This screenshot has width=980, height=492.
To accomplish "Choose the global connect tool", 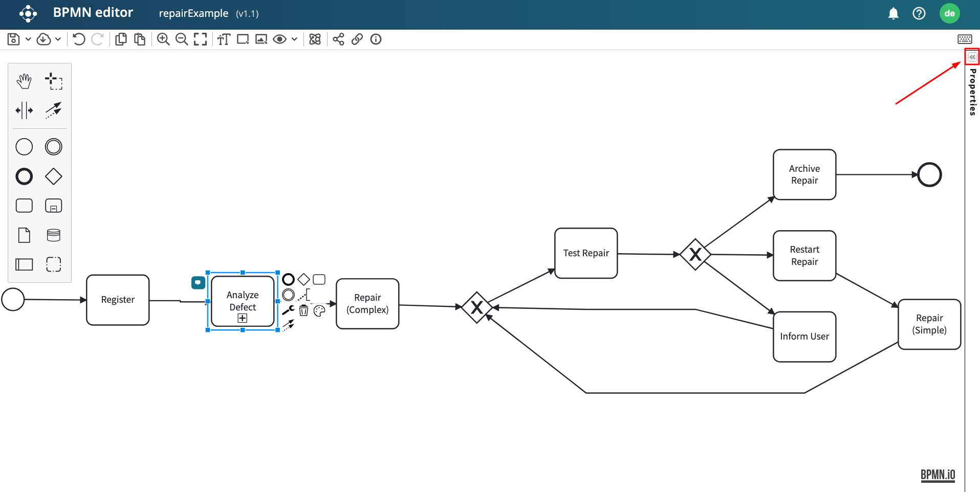I will tap(53, 110).
